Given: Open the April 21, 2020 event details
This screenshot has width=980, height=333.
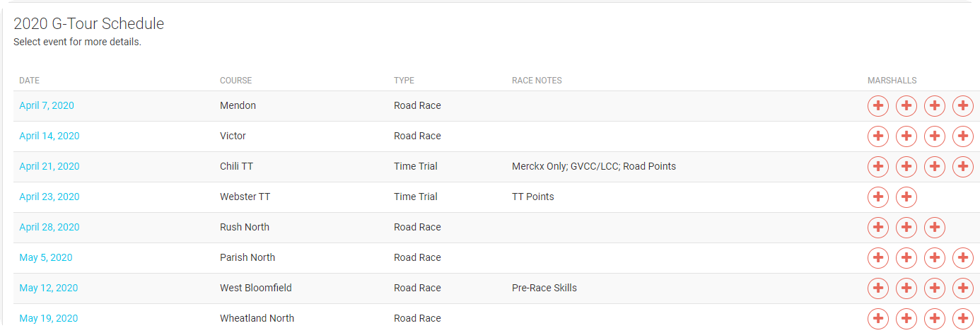Looking at the screenshot, I should click(49, 166).
